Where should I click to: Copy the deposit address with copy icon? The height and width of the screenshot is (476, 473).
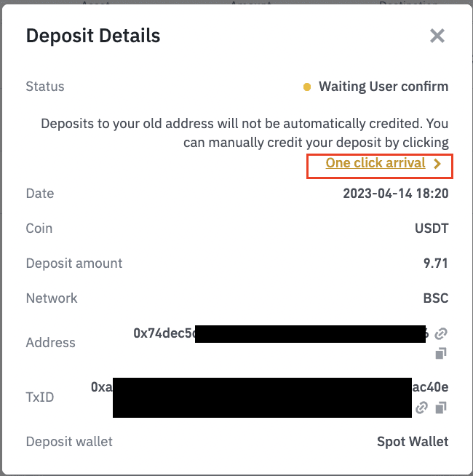coord(440,354)
